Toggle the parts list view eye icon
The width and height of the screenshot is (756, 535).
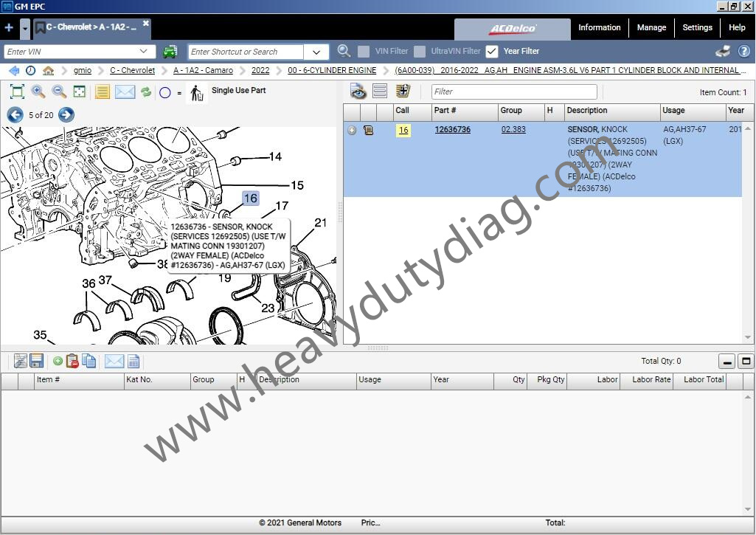pyautogui.click(x=358, y=92)
